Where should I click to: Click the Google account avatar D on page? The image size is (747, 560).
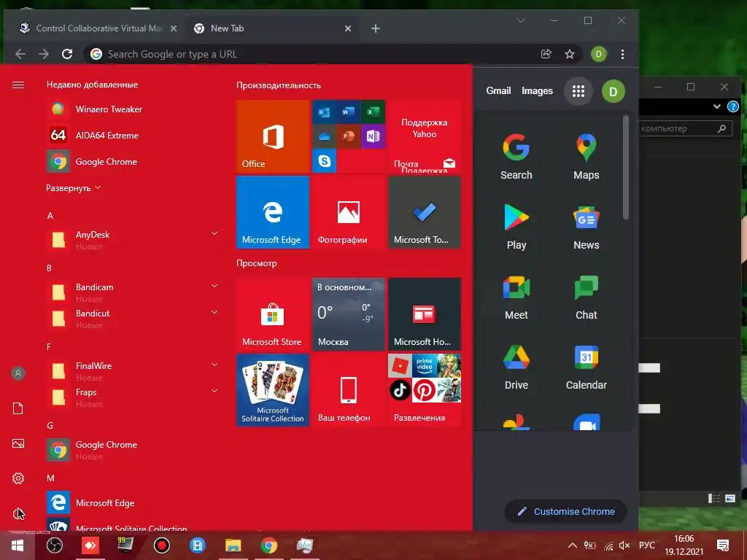613,91
